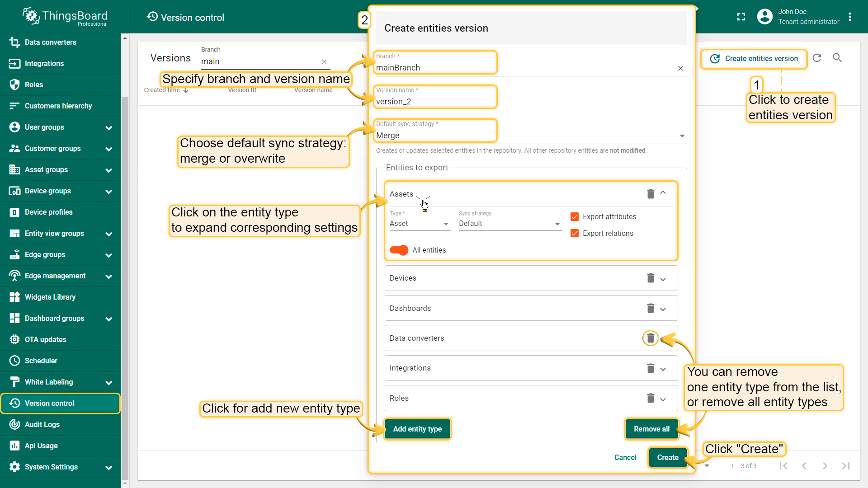Open the user account avatar
Viewport: 868px width, 488px height.
764,17
